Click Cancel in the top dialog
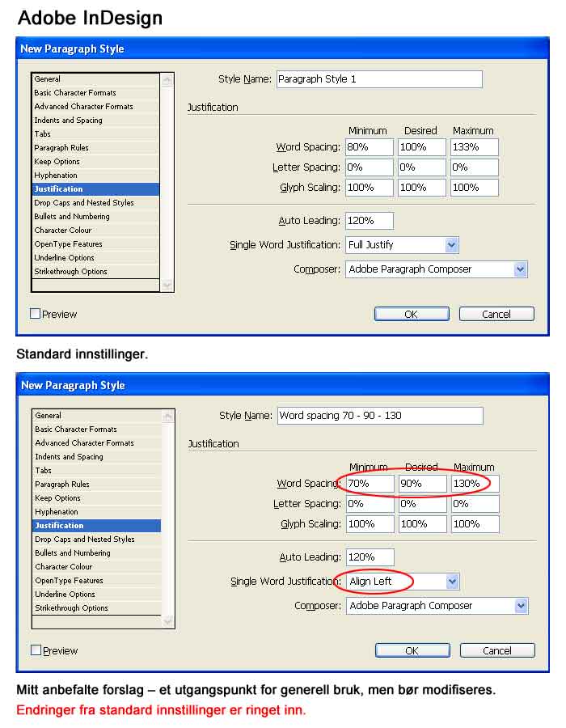Image resolution: width=566 pixels, height=728 pixels. coord(496,315)
